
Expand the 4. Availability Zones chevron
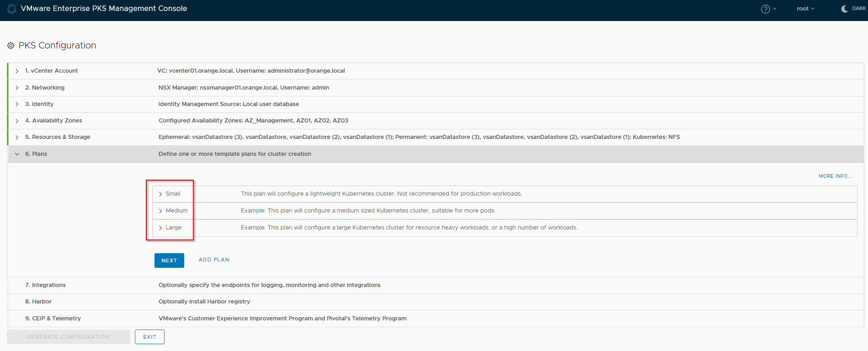(x=17, y=121)
